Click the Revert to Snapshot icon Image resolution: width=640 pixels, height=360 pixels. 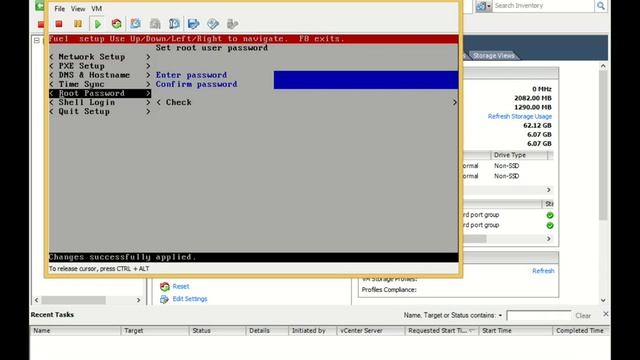(155, 24)
